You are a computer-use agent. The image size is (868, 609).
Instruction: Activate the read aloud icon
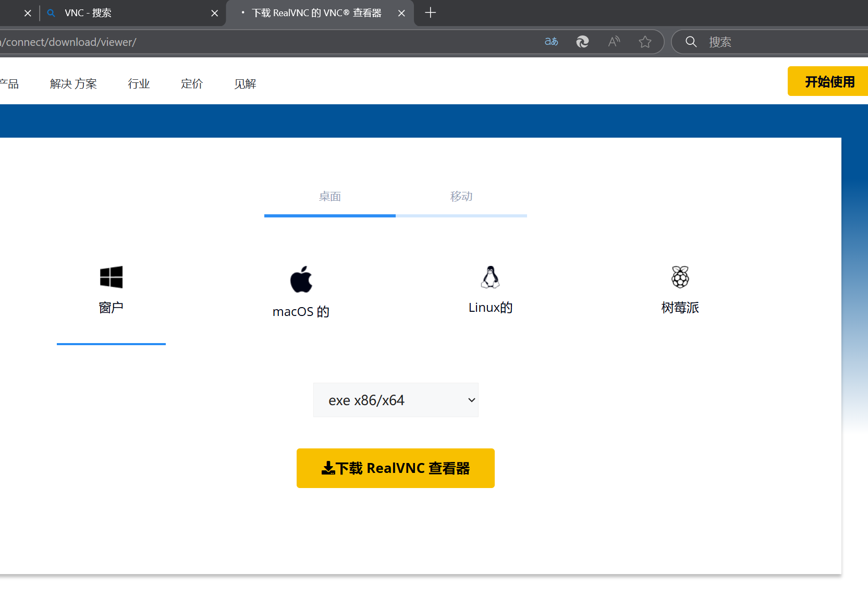pos(614,42)
